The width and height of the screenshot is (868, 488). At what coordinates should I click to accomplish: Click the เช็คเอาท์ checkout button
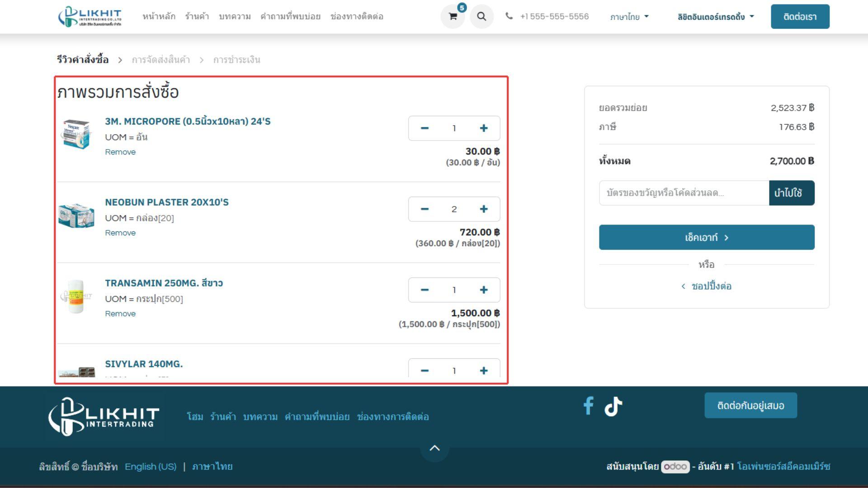[707, 237]
